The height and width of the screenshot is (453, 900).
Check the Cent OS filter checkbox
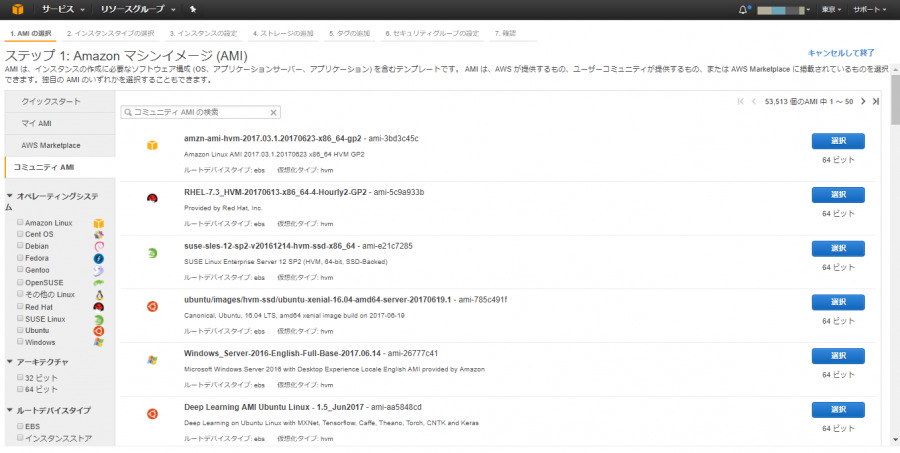coord(20,234)
